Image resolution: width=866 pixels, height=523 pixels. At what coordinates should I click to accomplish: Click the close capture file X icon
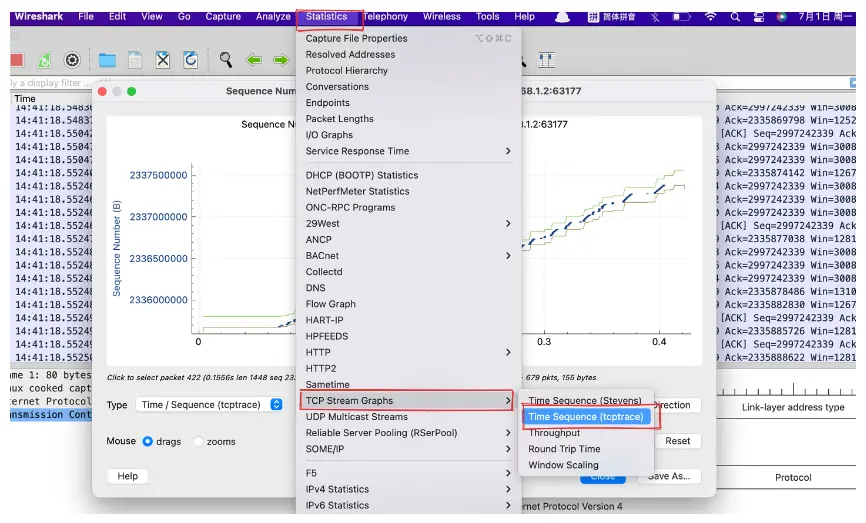163,60
